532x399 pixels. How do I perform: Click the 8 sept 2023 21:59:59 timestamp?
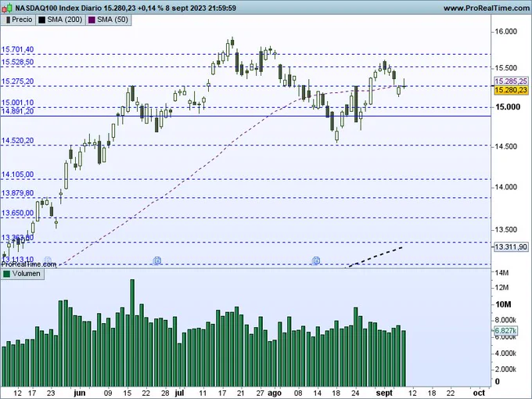(201, 8)
